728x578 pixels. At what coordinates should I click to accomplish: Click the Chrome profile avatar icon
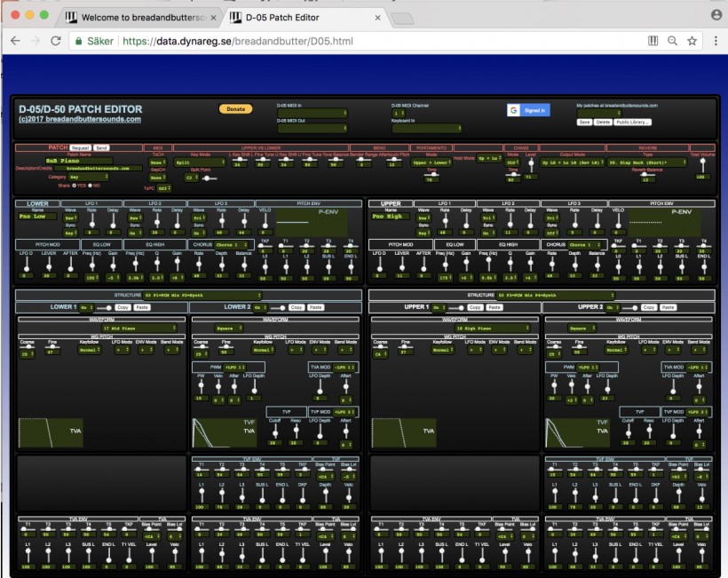click(x=716, y=15)
